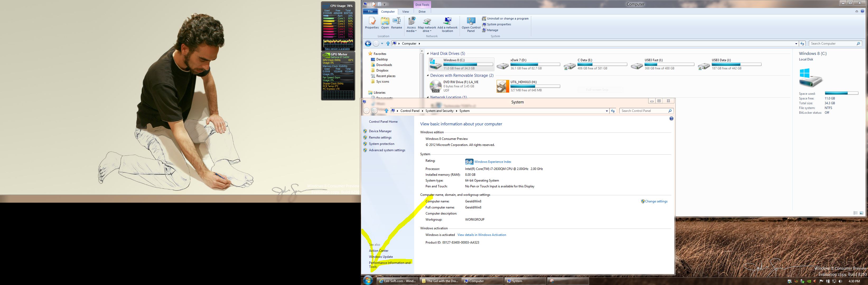
Task: Uncheck the Windows 8 (C:) drive checkbox
Action: tap(431, 60)
